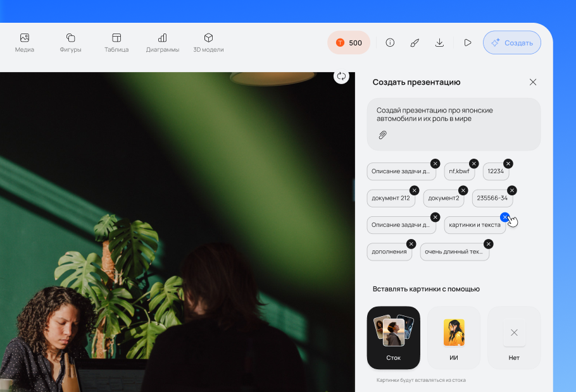Click the paperclip attach icon
This screenshot has width=576, height=392.
tap(382, 135)
